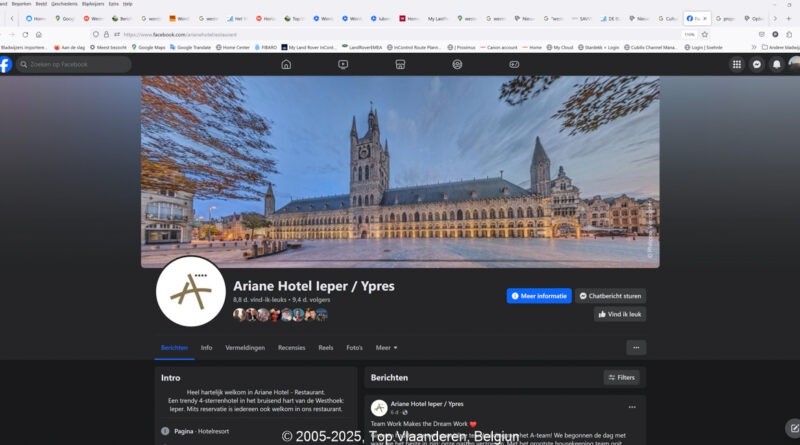Select the Berichten tab

[x=174, y=348]
